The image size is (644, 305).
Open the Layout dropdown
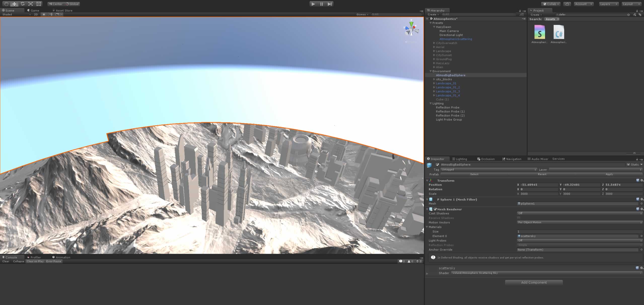pyautogui.click(x=631, y=4)
